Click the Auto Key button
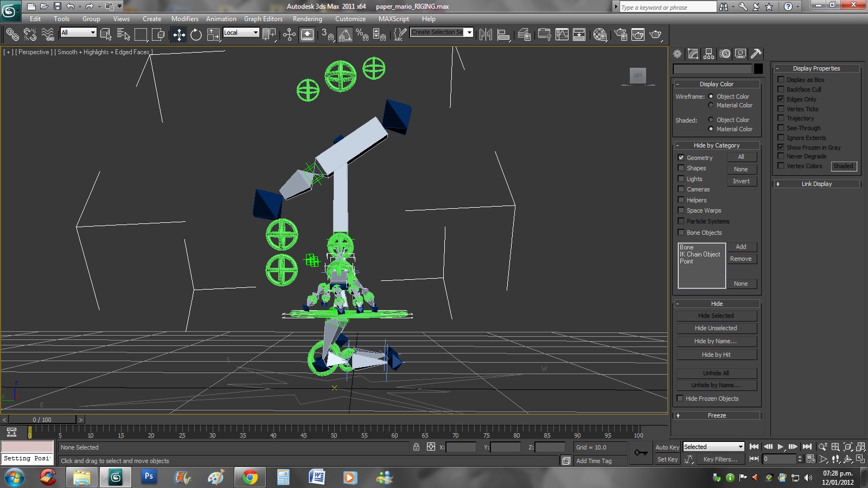 [667, 447]
